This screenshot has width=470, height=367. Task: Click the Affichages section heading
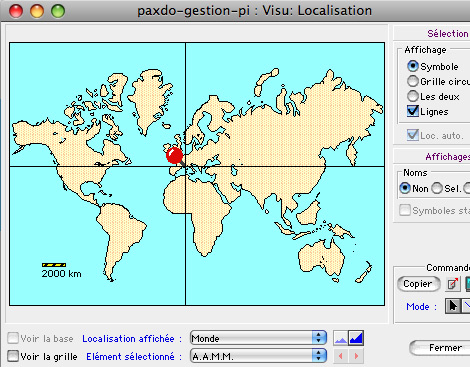(448, 157)
